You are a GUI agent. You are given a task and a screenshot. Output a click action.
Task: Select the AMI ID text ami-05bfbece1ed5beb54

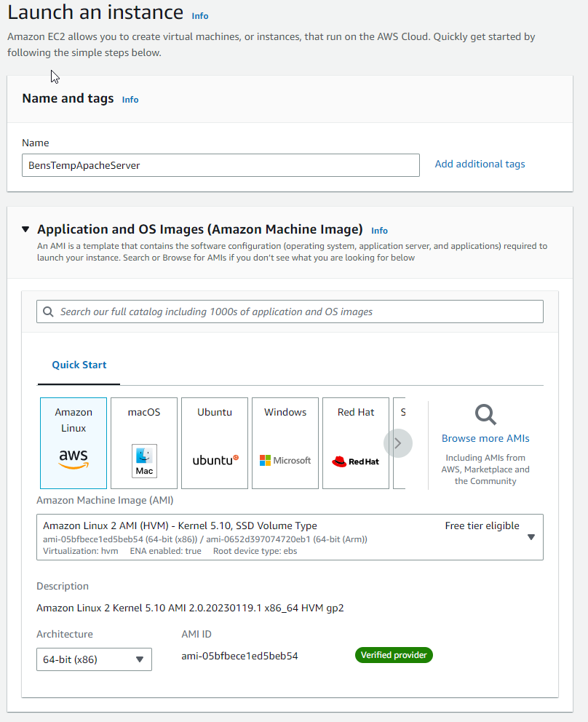click(239, 656)
